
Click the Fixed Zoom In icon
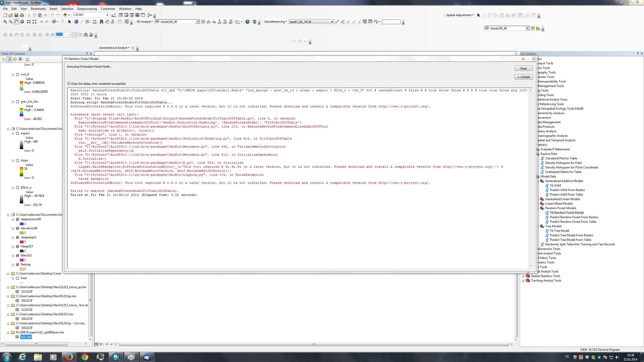(x=29, y=22)
